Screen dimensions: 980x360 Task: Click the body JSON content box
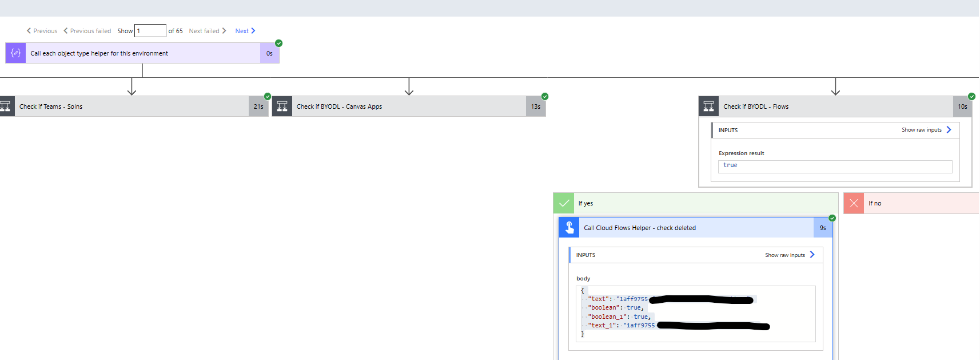pos(696,314)
